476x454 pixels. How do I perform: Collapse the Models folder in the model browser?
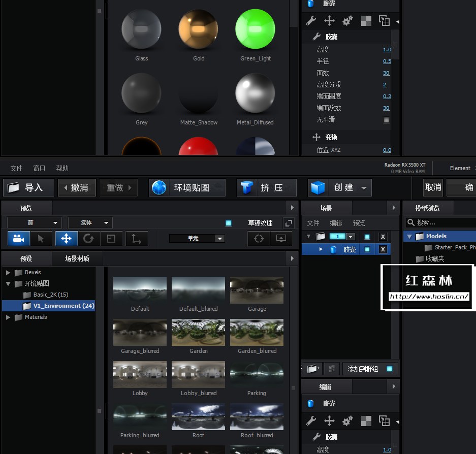pyautogui.click(x=410, y=236)
